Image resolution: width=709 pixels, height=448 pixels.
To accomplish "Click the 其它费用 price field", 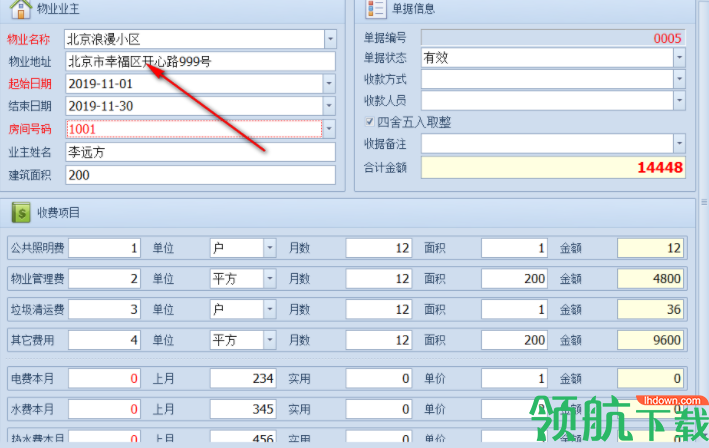I will coord(104,340).
